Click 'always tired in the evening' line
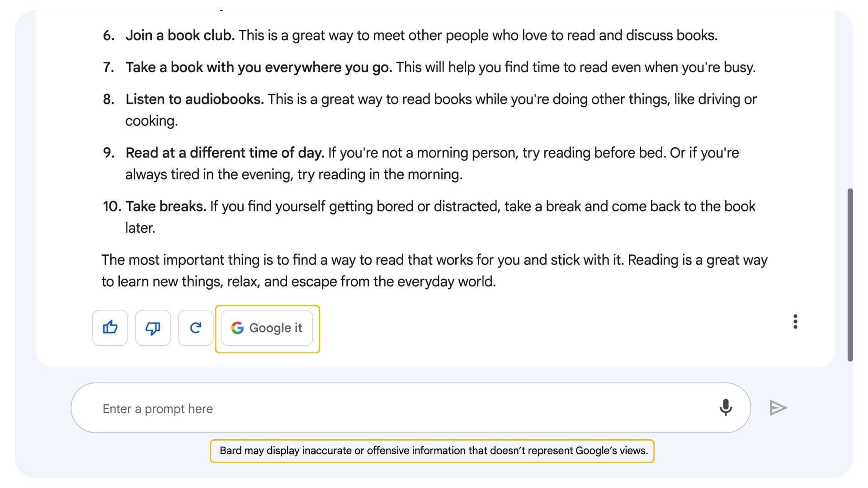 (294, 174)
